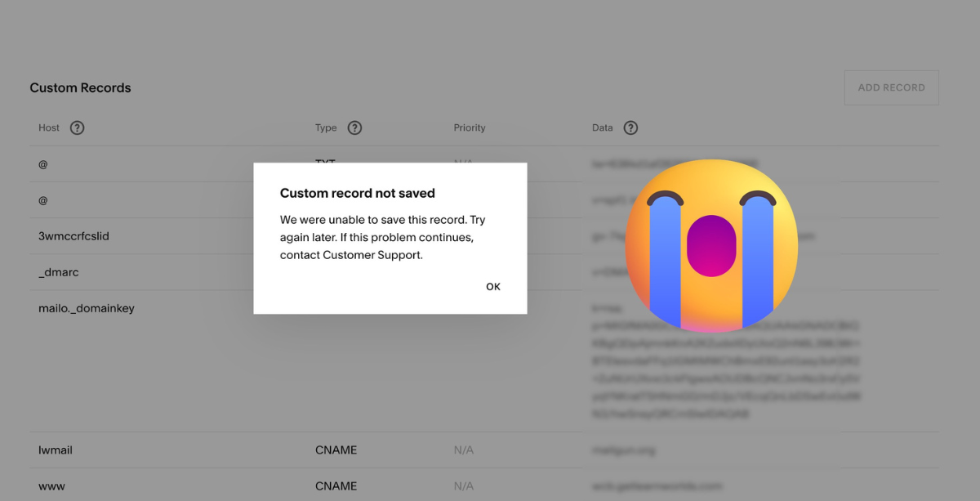Click the second @ host record

pyautogui.click(x=43, y=200)
